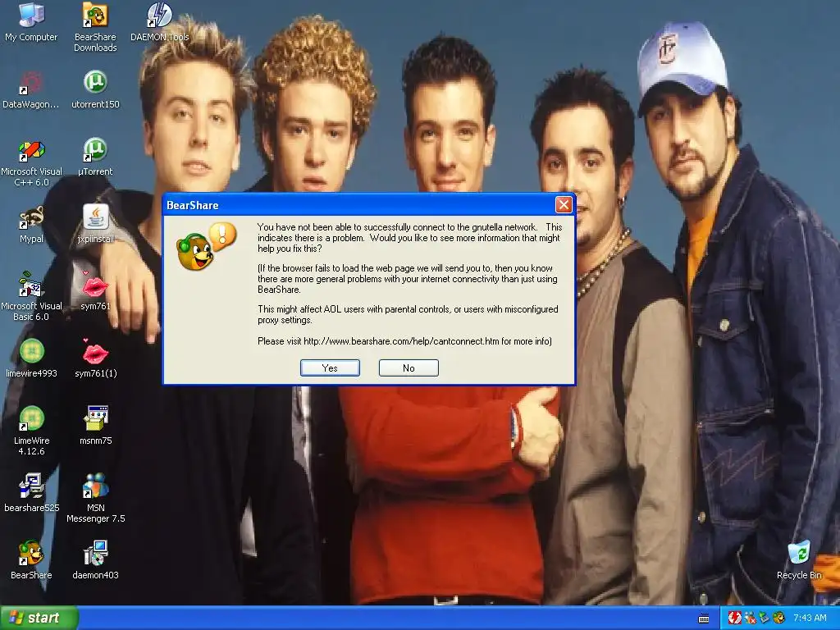
Task: Click BearShare bear tray icon
Action: coord(778,618)
